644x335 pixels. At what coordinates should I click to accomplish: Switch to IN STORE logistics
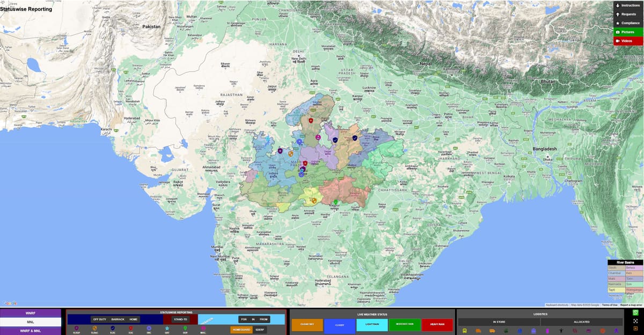[x=499, y=322]
